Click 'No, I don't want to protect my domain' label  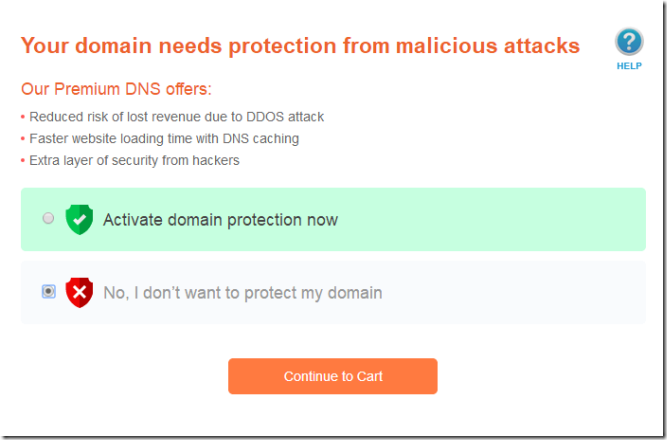tap(242, 293)
